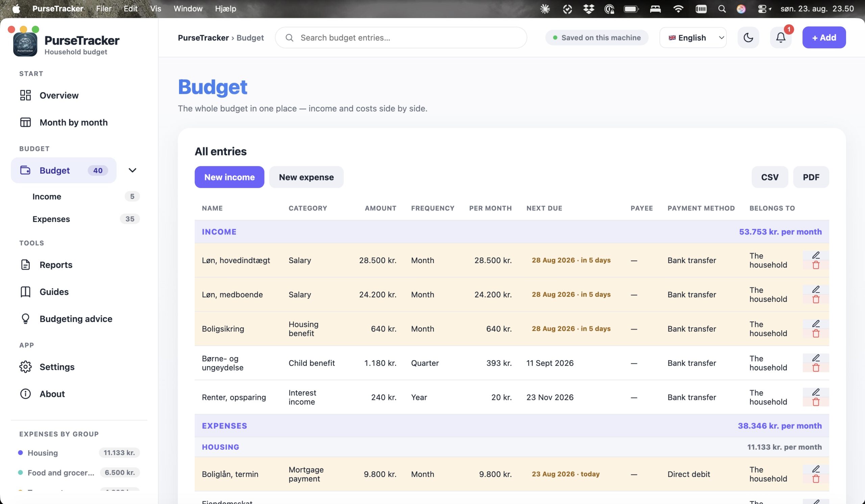Viewport: 865px width, 504px height.
Task: Sort by the NEXT DUE column header
Action: point(544,208)
